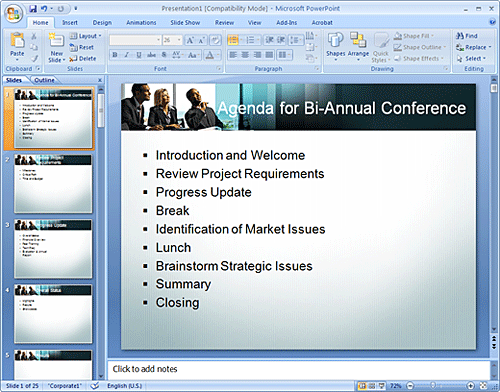500x392 pixels.
Task: Open the Review ribbon tab
Action: 224,23
